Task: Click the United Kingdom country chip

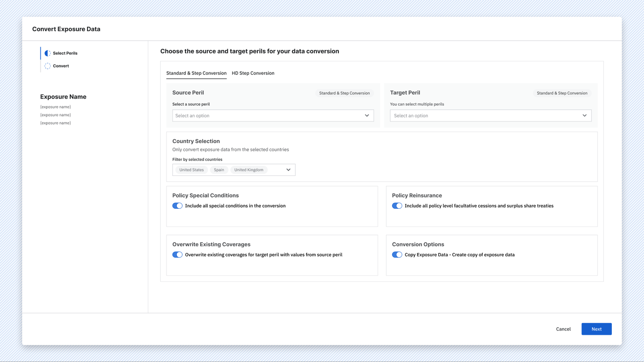Action: tap(249, 170)
